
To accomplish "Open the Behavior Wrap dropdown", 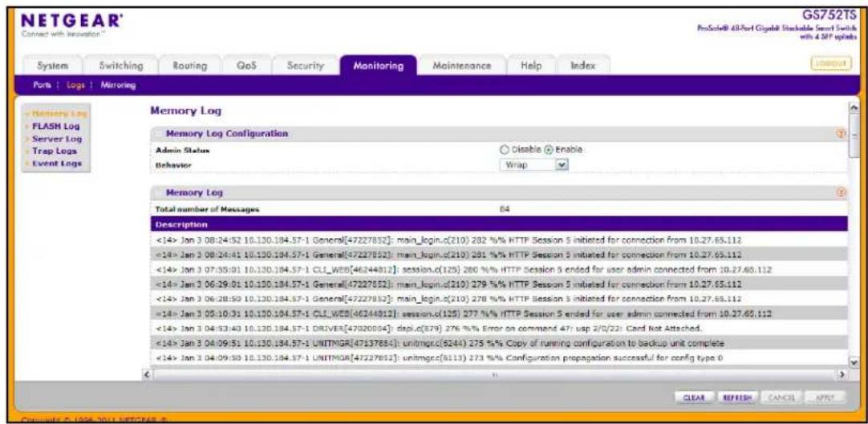I will 534,165.
